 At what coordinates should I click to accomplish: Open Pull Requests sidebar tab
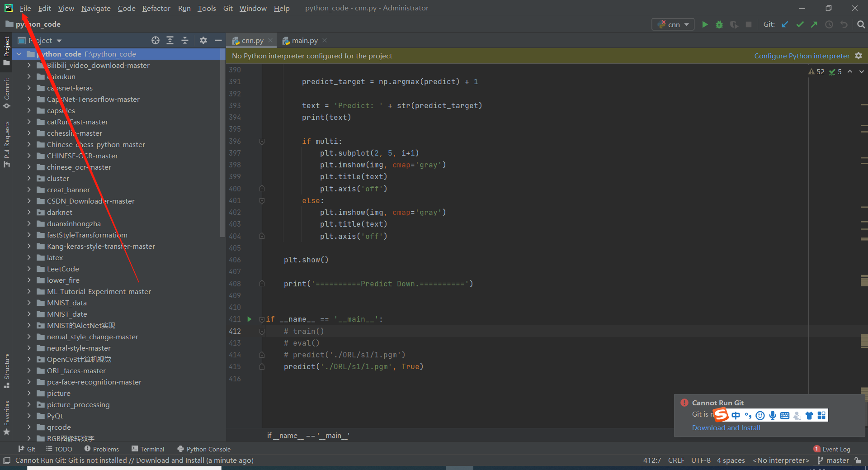pos(7,144)
